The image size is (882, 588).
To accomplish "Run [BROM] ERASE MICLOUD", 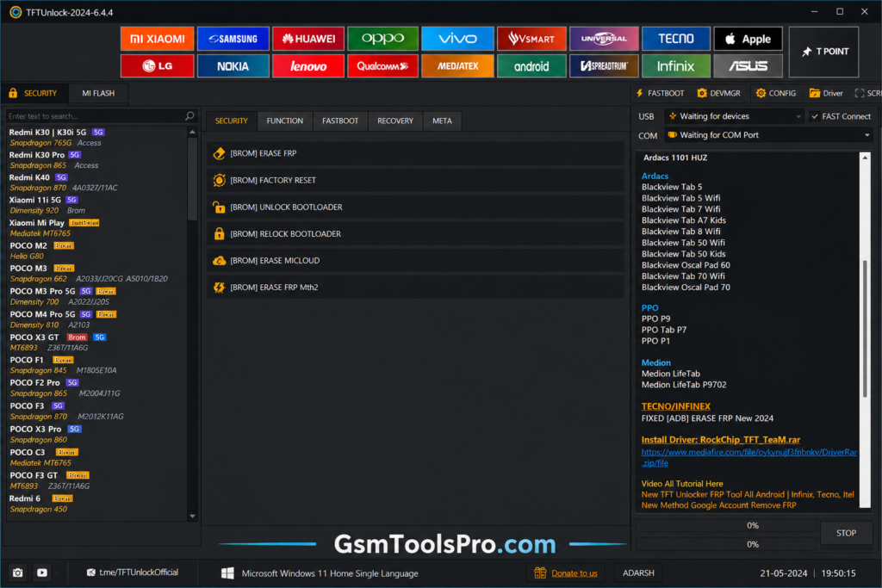I will click(x=416, y=261).
